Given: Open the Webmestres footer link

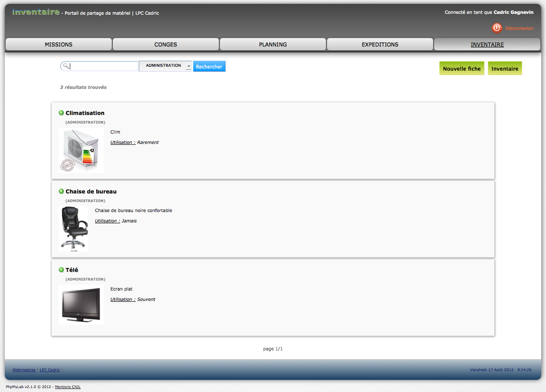Looking at the screenshot, I should tap(24, 370).
